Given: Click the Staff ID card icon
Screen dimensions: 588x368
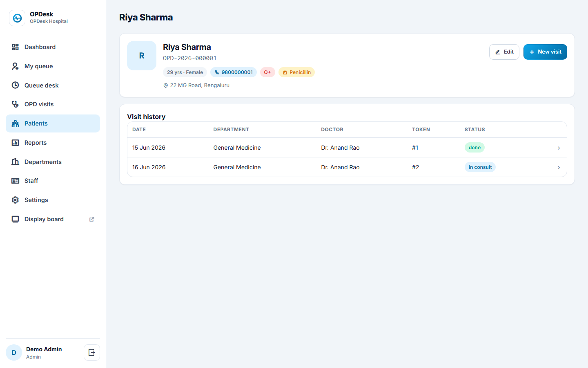Looking at the screenshot, I should [15, 181].
